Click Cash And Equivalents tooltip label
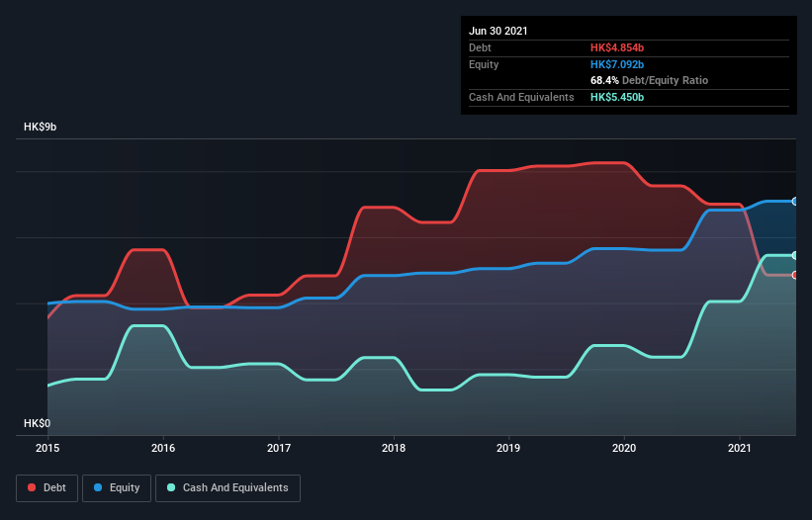Screen dimensions: 812x520 [x=521, y=97]
